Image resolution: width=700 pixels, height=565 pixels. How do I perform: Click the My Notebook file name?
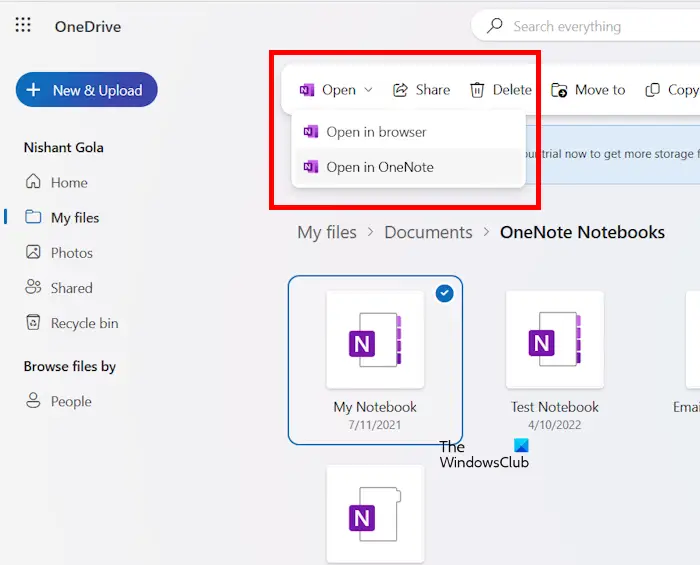coord(375,407)
